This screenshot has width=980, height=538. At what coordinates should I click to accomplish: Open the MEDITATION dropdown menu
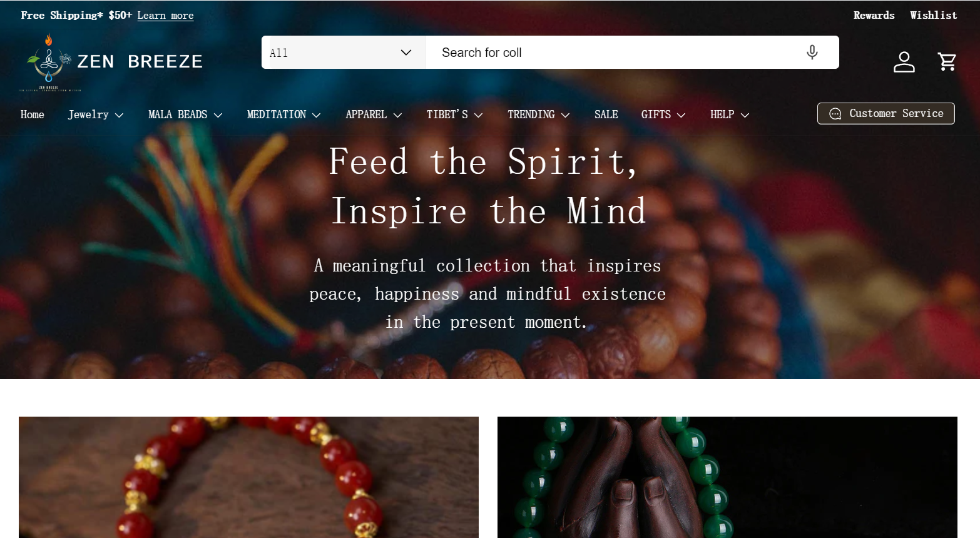tap(283, 114)
